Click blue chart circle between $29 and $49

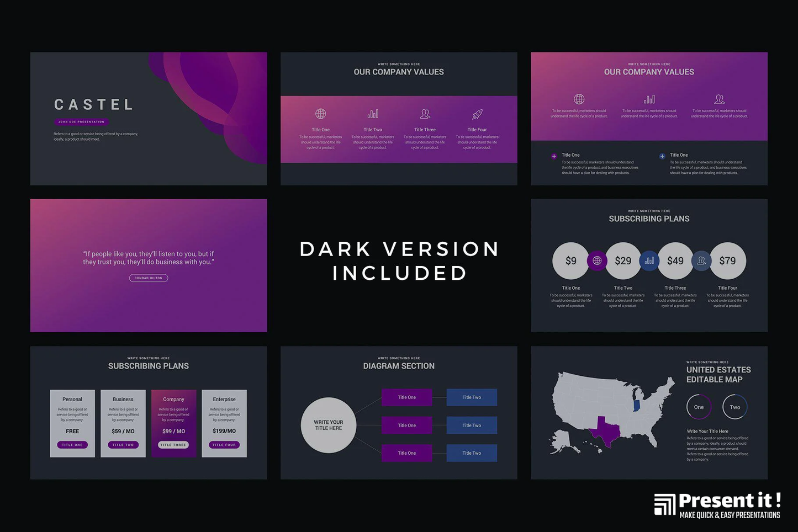[649, 260]
